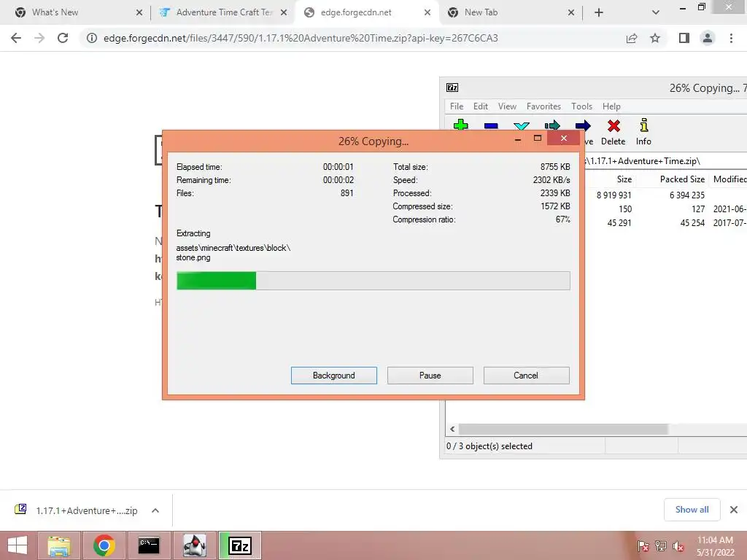This screenshot has height=560, width=747.
Task: Close the downloads bar
Action: point(734,510)
